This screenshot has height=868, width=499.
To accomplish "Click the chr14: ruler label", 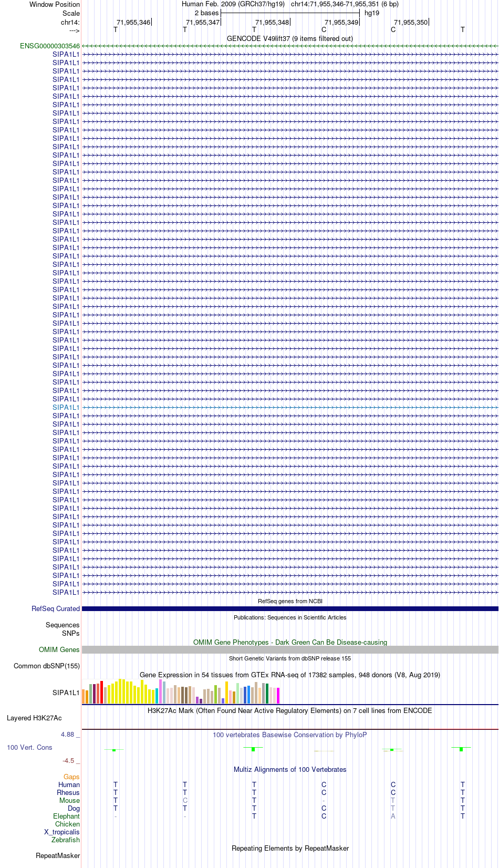I will 70,23.
